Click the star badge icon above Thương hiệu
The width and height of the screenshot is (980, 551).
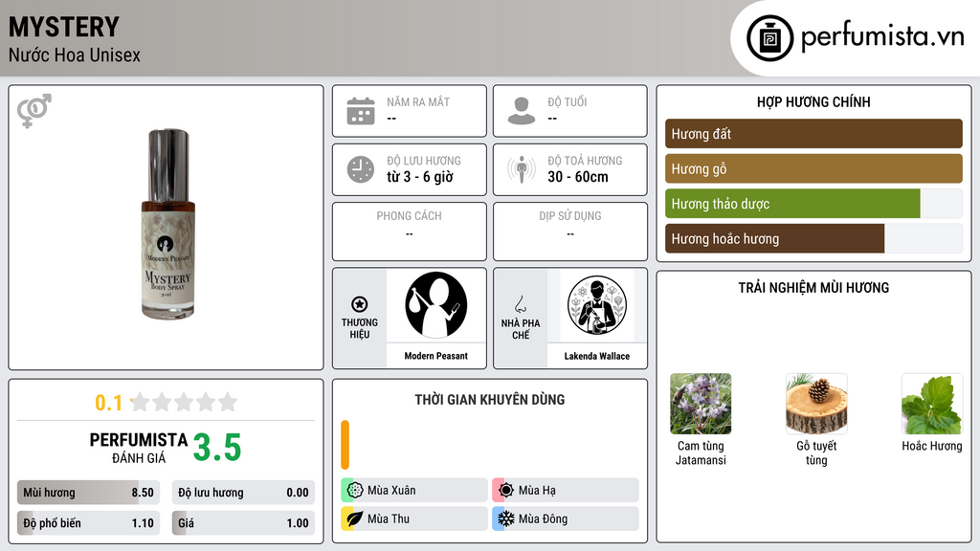pos(360,304)
